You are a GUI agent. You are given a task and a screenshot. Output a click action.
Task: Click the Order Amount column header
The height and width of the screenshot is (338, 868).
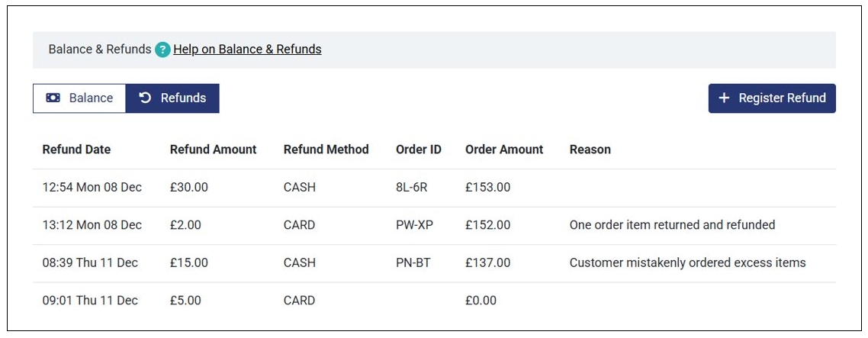[x=504, y=150]
